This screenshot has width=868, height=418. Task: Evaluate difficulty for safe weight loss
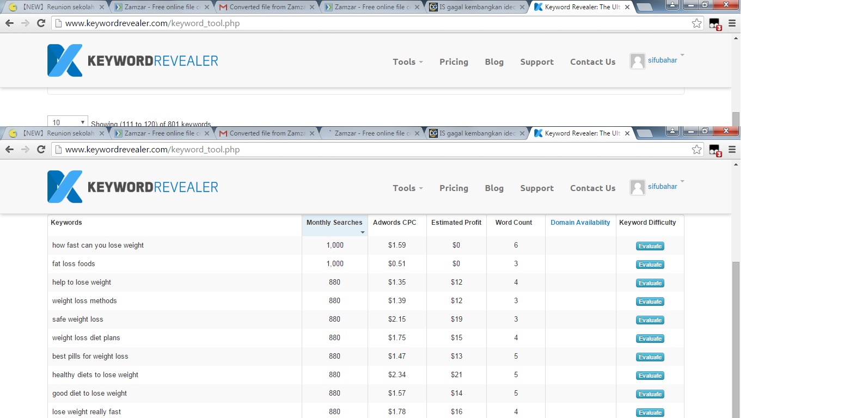pos(650,320)
